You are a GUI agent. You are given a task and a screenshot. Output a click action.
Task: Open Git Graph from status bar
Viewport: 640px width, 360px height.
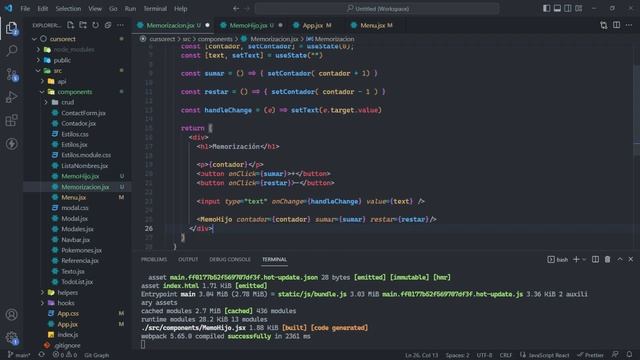pyautogui.click(x=97, y=355)
